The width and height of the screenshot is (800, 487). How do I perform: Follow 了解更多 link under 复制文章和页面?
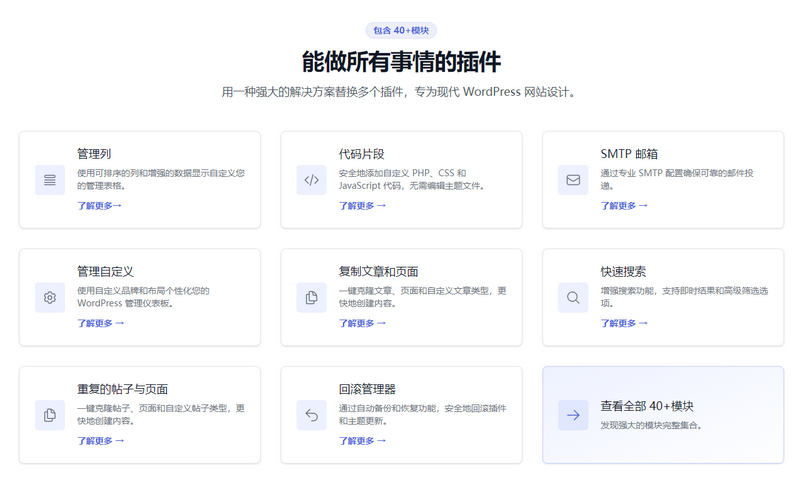point(362,323)
